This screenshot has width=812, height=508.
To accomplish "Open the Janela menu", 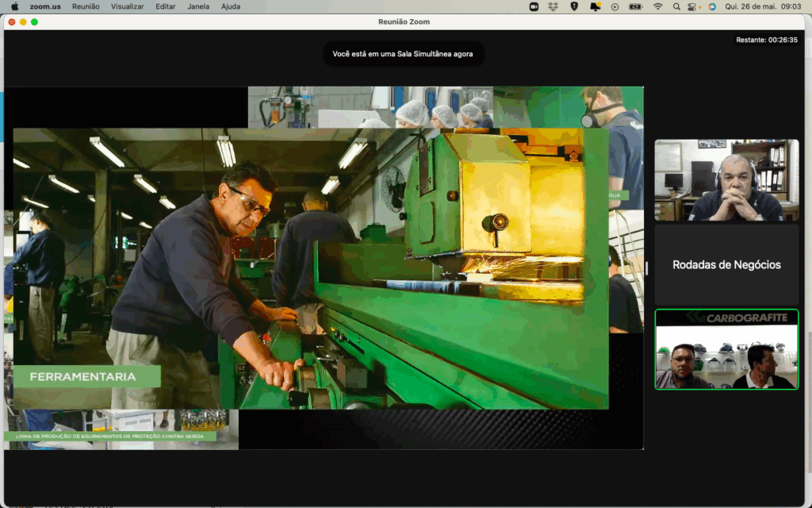I will [198, 6].
